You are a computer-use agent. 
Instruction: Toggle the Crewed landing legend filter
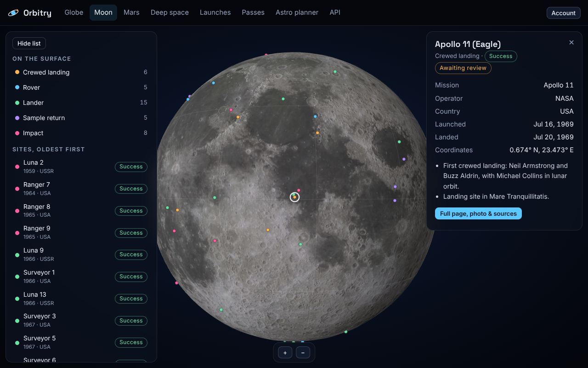pos(81,72)
